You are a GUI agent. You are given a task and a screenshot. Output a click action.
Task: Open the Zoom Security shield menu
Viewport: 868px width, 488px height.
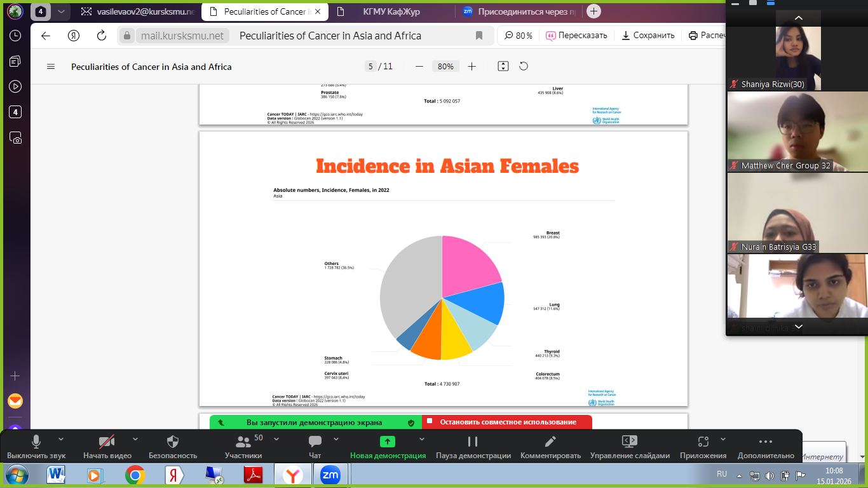[x=173, y=447]
